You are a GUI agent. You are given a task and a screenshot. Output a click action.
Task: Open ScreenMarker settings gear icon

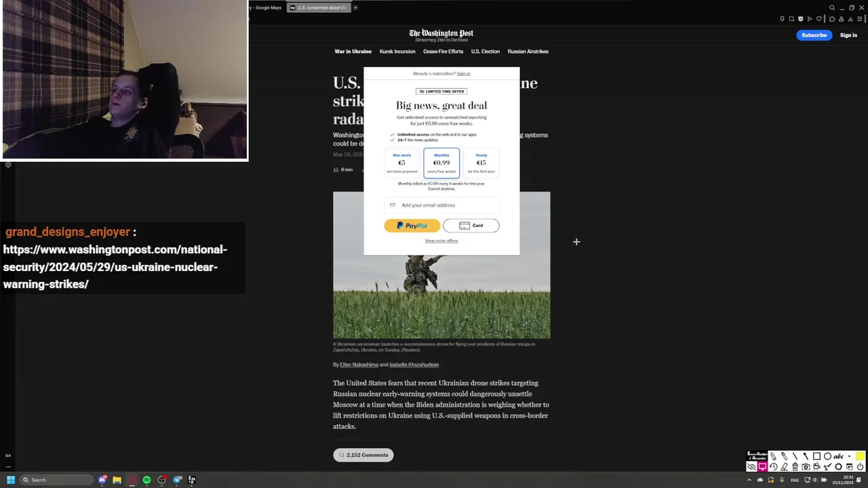point(838,466)
